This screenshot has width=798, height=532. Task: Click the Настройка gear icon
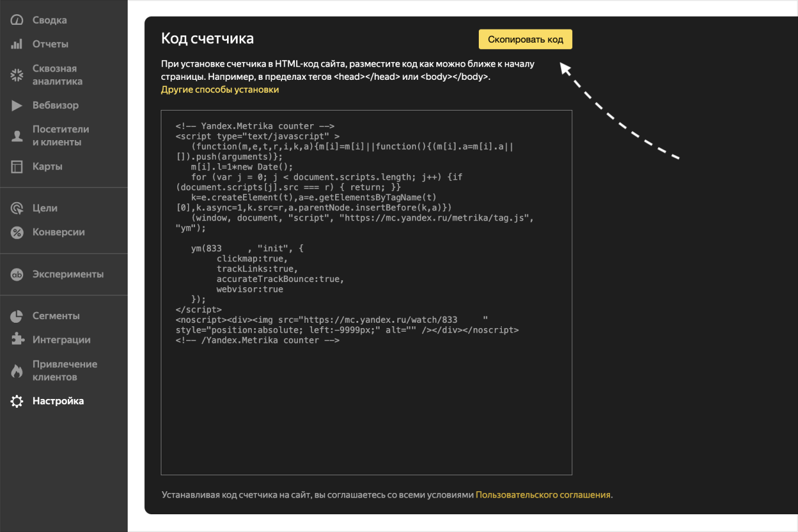[17, 401]
